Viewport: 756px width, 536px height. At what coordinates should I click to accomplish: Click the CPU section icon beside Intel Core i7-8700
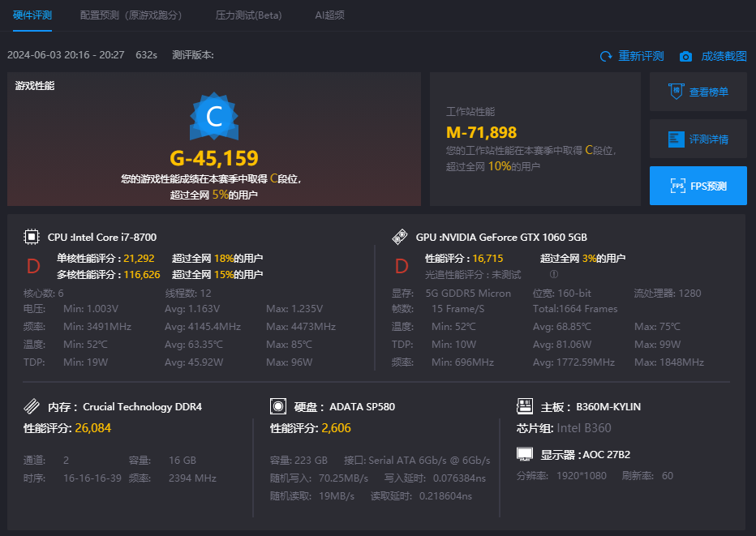(31, 237)
